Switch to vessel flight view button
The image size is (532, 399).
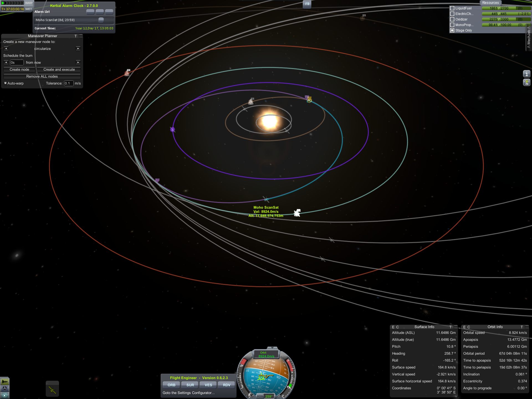coord(5,382)
